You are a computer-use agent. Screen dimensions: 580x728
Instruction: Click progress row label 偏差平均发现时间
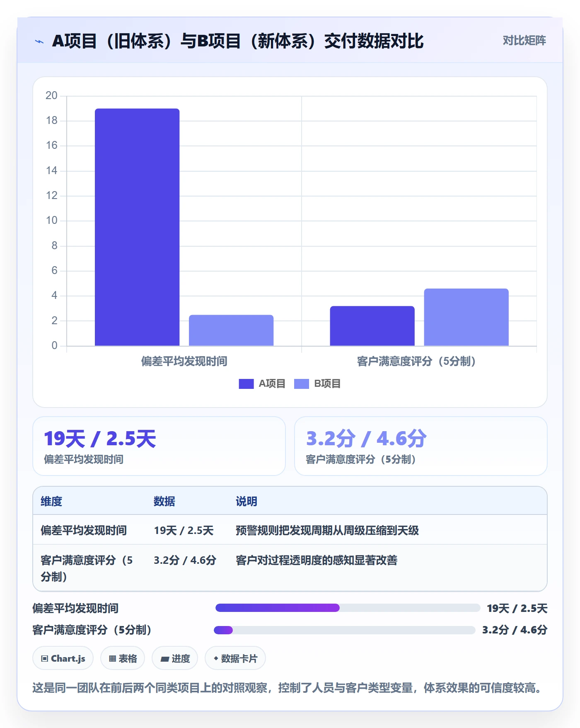point(76,608)
